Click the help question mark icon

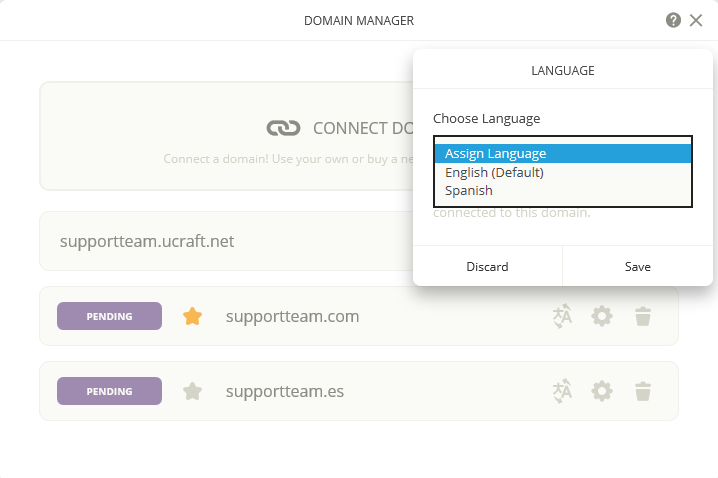(x=674, y=20)
